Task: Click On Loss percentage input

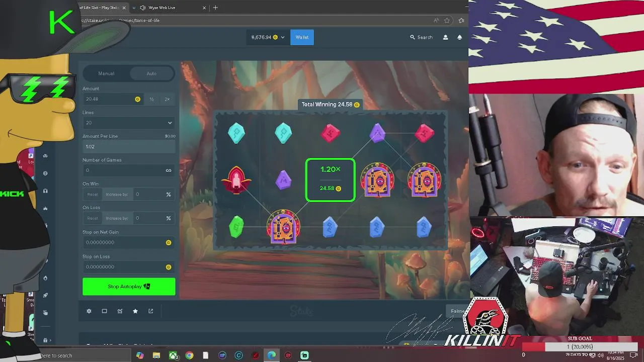Action: [153, 218]
